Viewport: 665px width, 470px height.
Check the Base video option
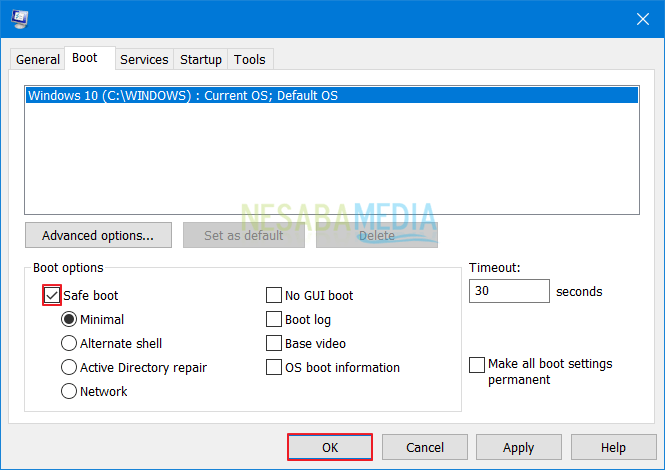point(274,344)
